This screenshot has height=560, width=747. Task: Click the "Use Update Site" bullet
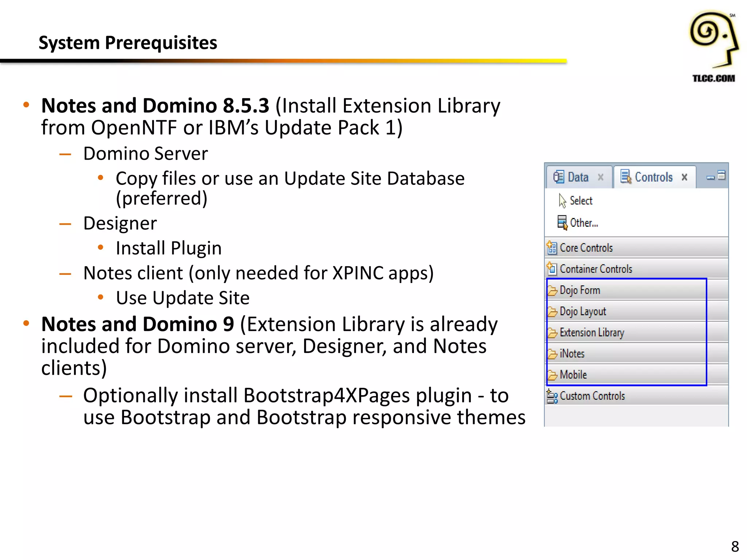tap(183, 298)
